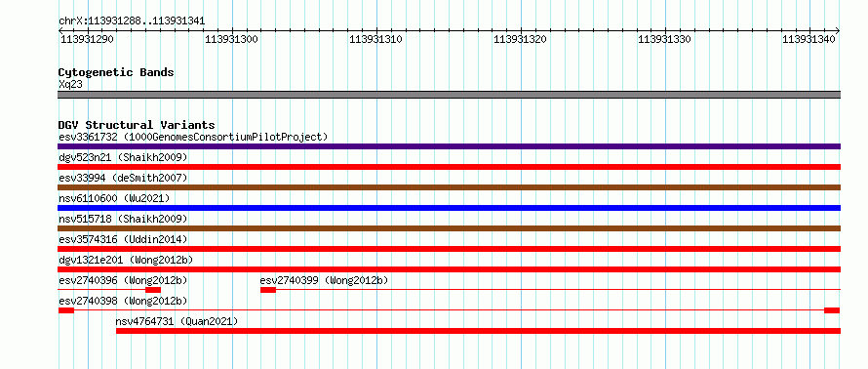Click the purple esv3361732 variant bar

click(x=449, y=146)
